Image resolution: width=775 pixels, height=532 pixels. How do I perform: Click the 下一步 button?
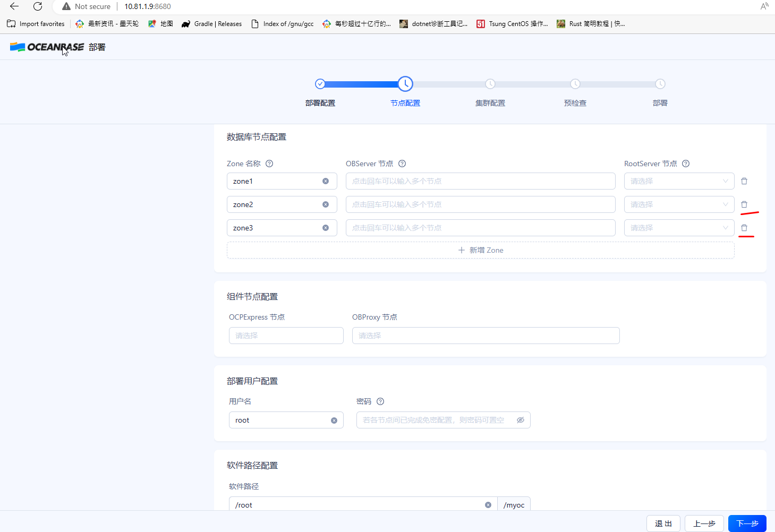747,524
